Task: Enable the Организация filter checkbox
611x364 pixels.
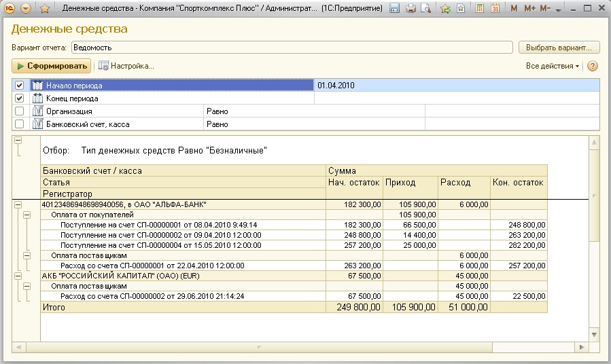Action: tap(19, 111)
